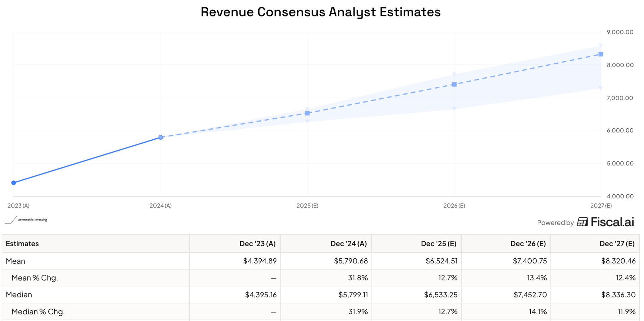Click the $8,320.46 mean value cell
Image resolution: width=644 pixels, height=321 pixels.
618,261
